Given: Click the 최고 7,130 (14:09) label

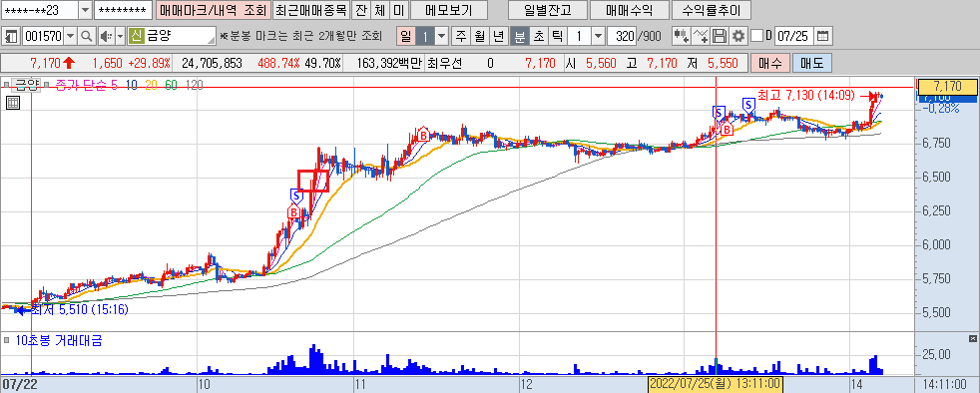Looking at the screenshot, I should pyautogui.click(x=805, y=96).
